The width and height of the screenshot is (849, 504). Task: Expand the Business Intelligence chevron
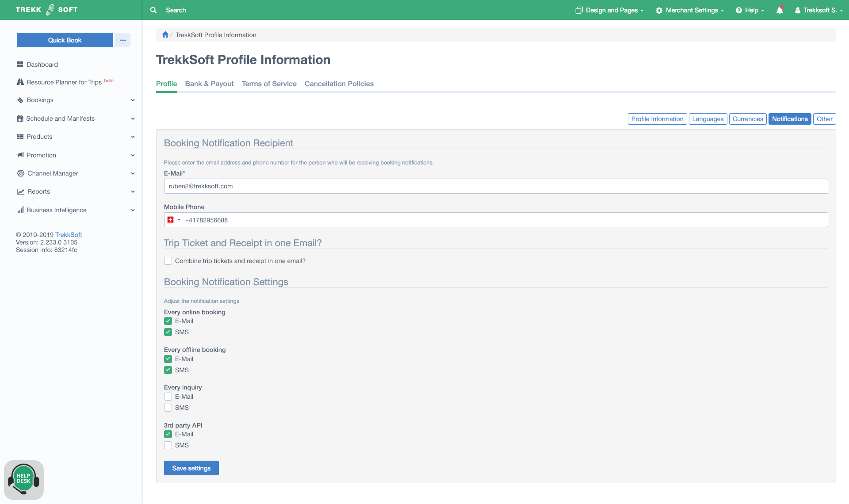pyautogui.click(x=133, y=210)
